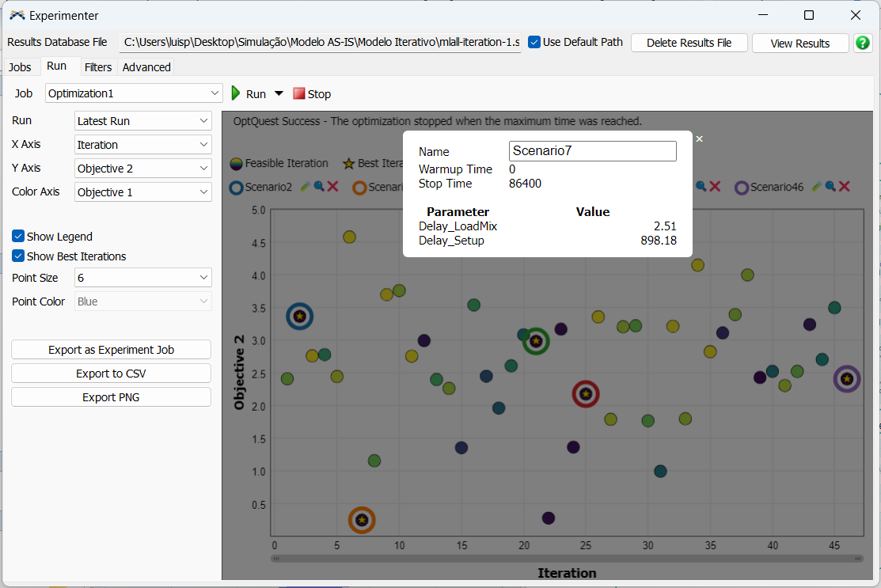Click the Export to CSV button
The height and width of the screenshot is (588, 881).
click(x=111, y=374)
